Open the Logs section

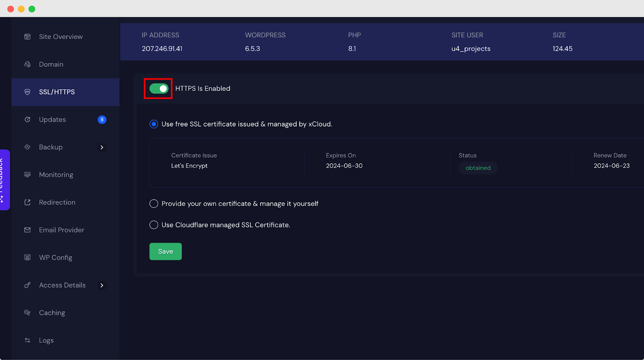coord(65,340)
